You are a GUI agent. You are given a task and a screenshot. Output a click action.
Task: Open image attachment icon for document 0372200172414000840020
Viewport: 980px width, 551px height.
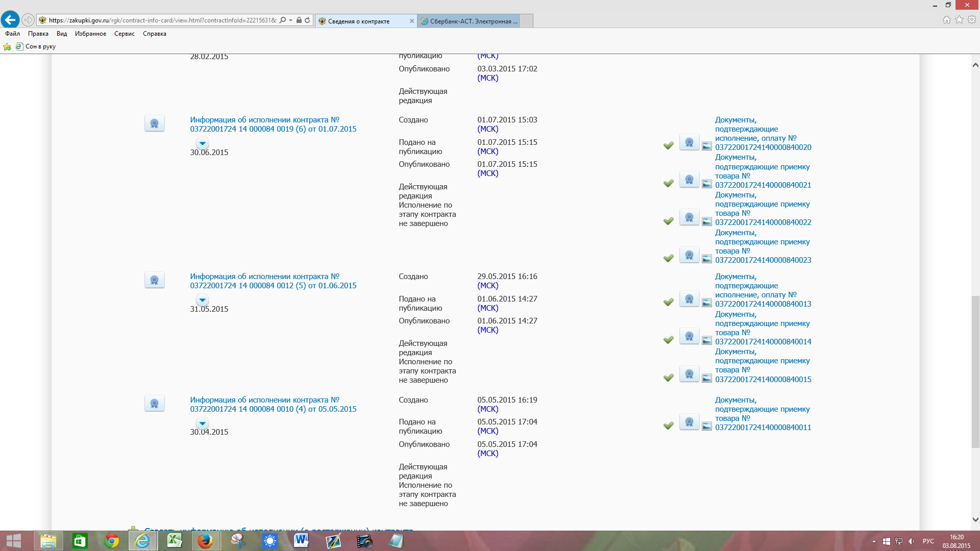pyautogui.click(x=707, y=146)
